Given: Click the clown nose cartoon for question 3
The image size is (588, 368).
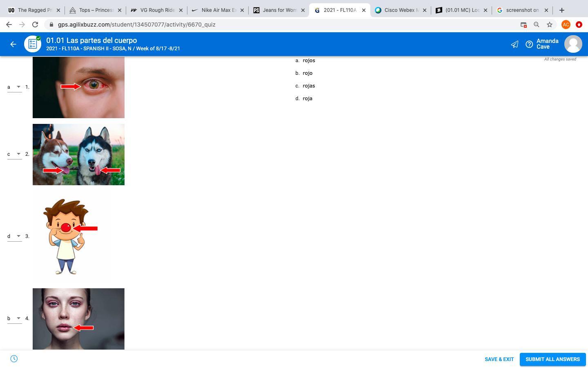Looking at the screenshot, I should tap(72, 236).
